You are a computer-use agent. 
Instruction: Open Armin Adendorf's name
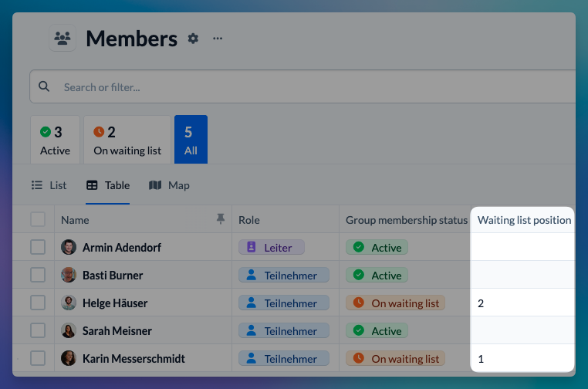point(122,248)
